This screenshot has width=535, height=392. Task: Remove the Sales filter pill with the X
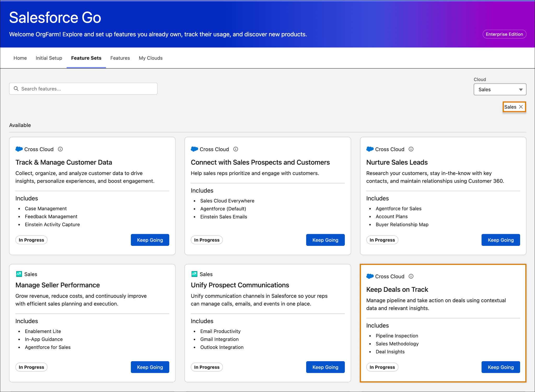pyautogui.click(x=521, y=107)
